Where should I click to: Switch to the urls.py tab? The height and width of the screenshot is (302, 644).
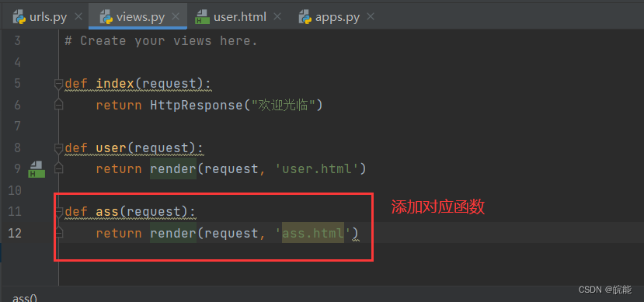point(44,17)
